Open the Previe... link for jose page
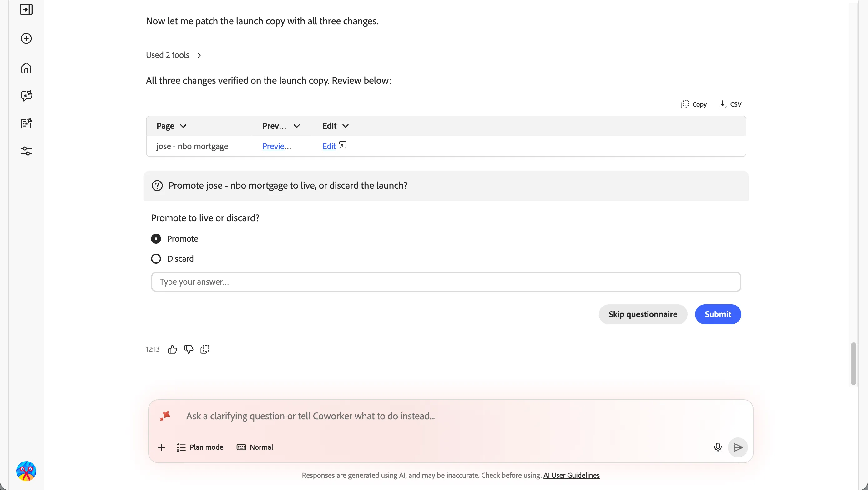 276,146
